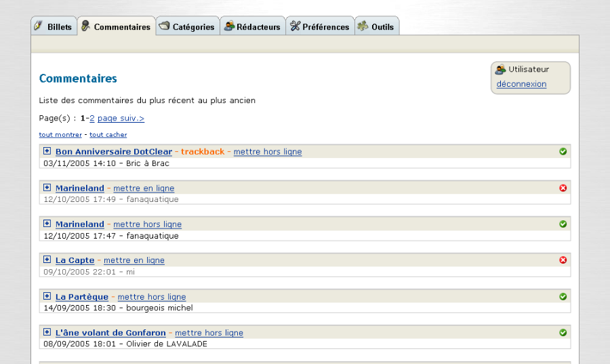The image size is (610, 364).
Task: Click the red offline icon for La Capte
Action: pyautogui.click(x=563, y=260)
